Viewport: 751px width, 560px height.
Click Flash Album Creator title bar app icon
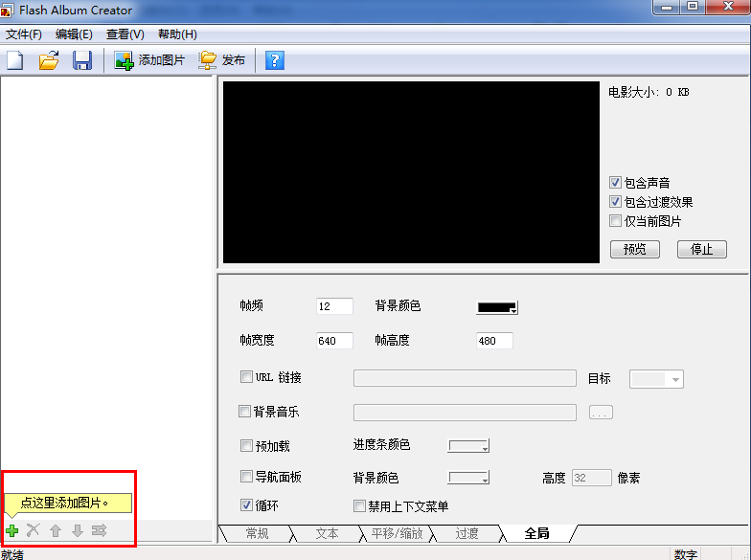[6, 10]
